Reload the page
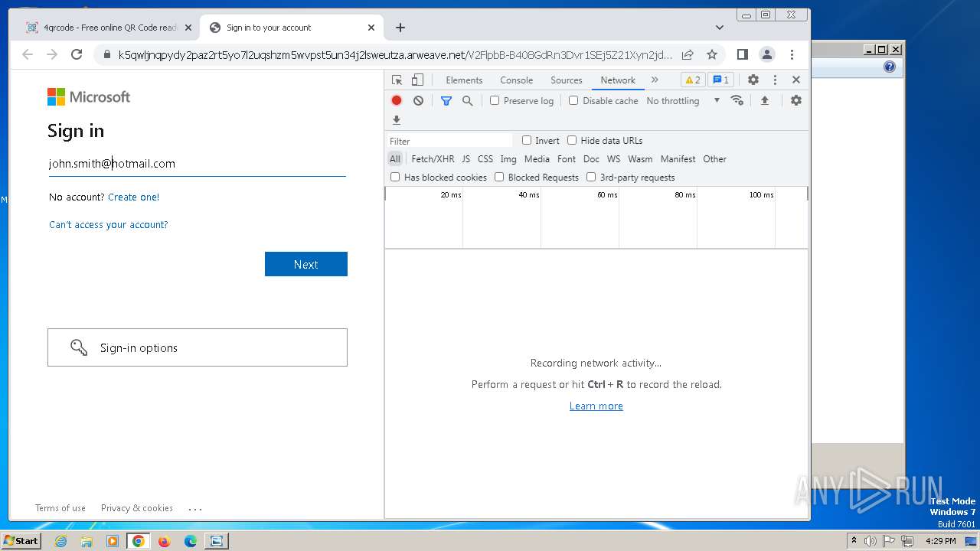Screen dimensions: 980x551 (x=77, y=54)
